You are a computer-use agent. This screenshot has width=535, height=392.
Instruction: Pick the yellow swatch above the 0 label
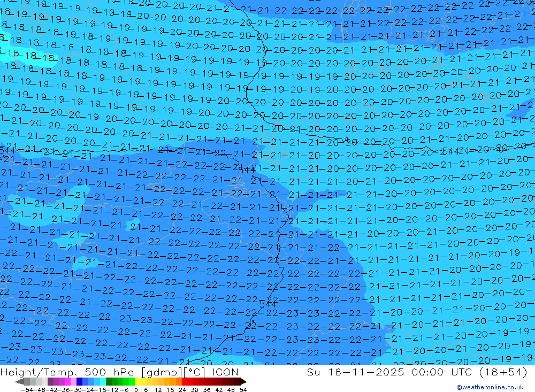(137, 382)
